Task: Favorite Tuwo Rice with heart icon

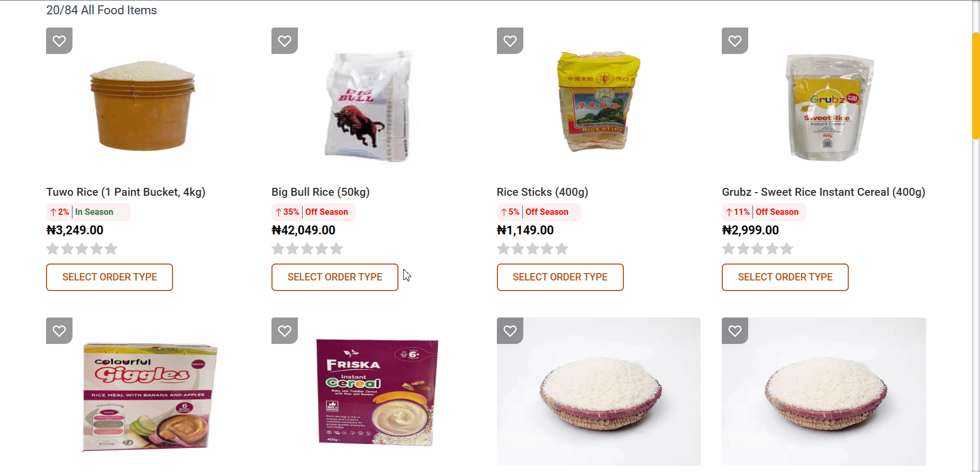Action: pos(59,41)
